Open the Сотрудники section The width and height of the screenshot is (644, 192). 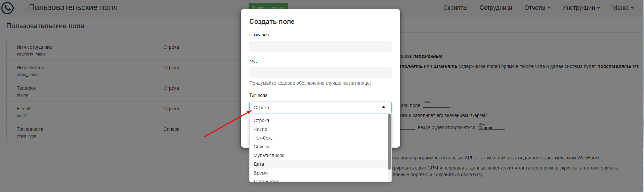tap(496, 8)
